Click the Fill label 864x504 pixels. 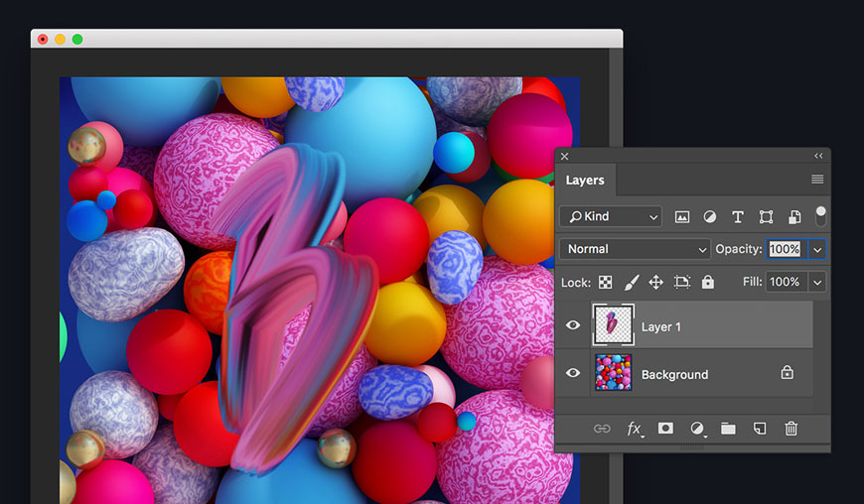[x=752, y=282]
